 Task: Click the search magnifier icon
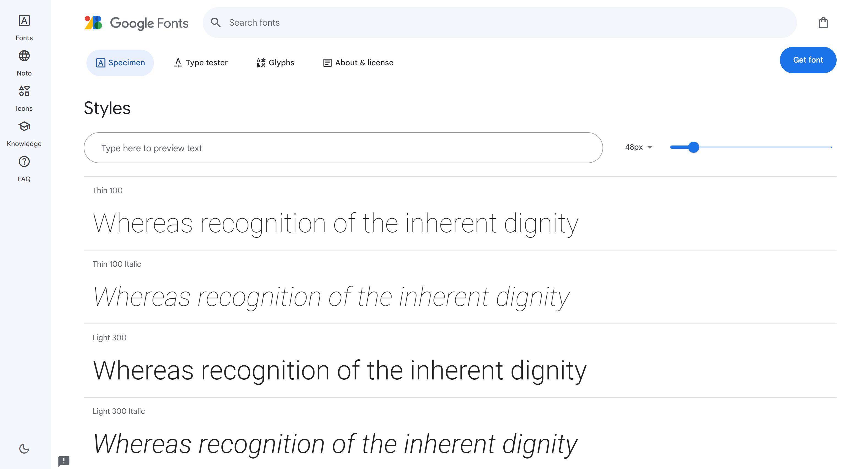pos(216,23)
